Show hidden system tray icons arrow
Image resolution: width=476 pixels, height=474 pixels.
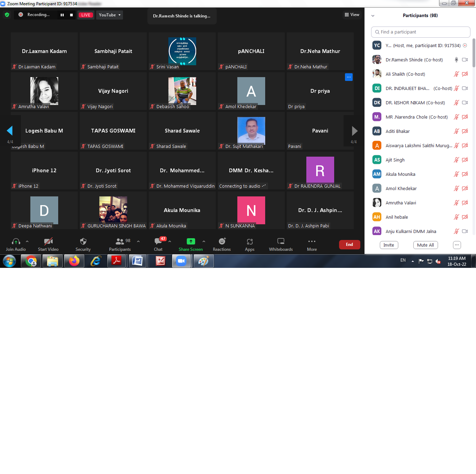point(413,261)
